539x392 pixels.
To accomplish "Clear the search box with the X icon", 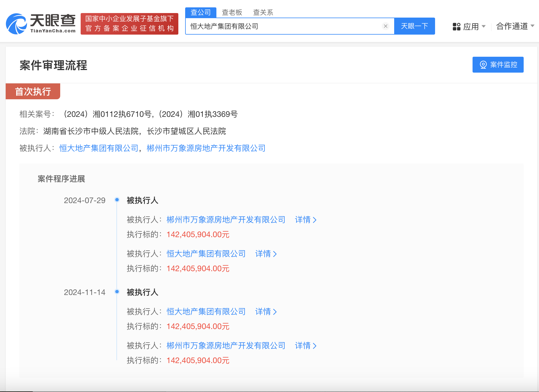I will tap(385, 26).
